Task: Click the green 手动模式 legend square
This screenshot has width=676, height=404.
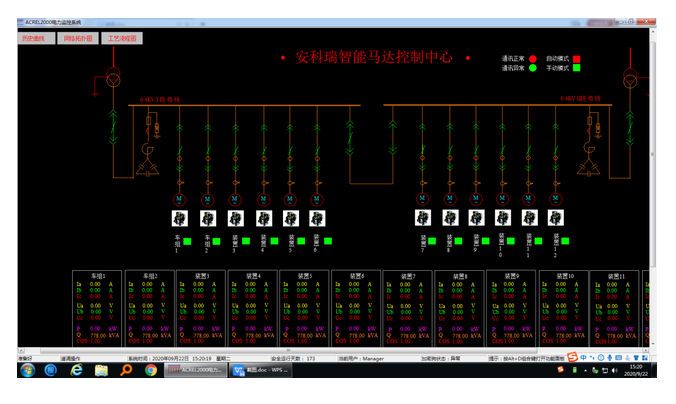Action: click(x=576, y=68)
